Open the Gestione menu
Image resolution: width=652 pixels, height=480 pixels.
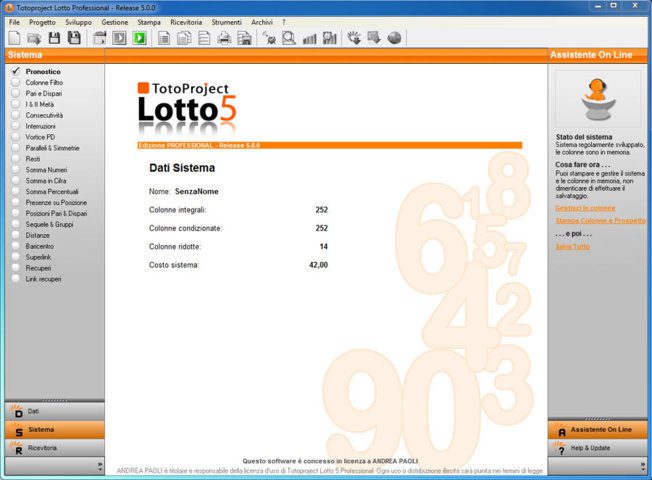[115, 22]
